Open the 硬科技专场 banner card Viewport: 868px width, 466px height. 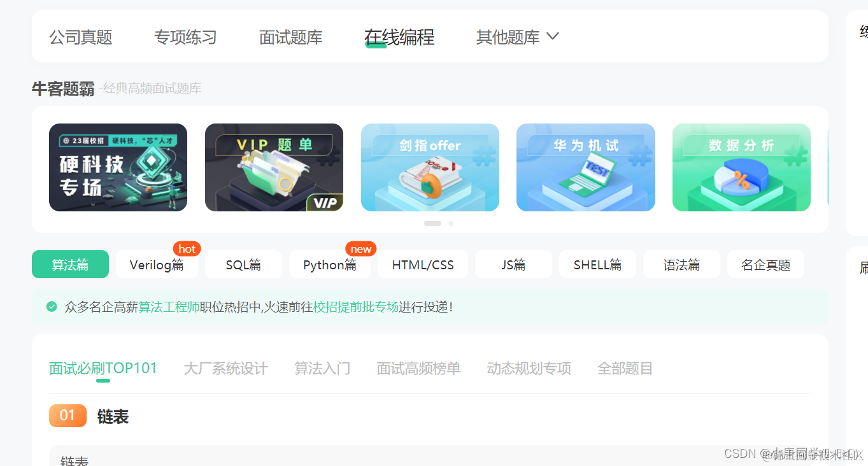(x=118, y=167)
